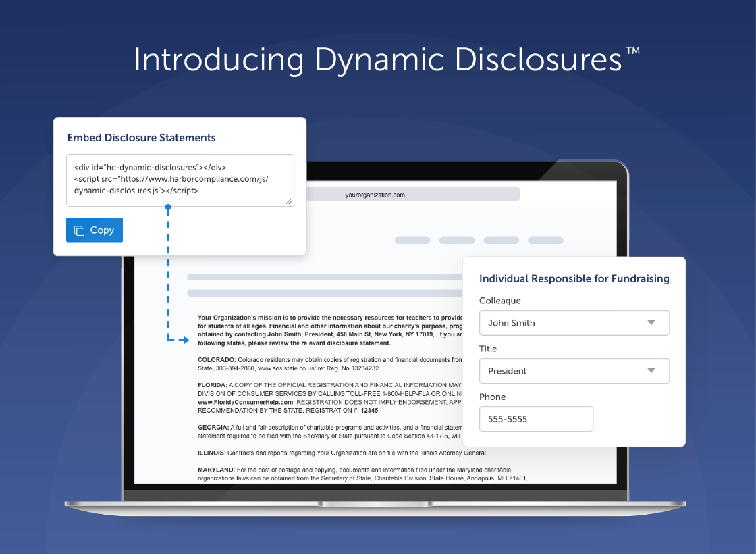756x554 pixels.
Task: Click the embed code text area
Action: (x=180, y=180)
